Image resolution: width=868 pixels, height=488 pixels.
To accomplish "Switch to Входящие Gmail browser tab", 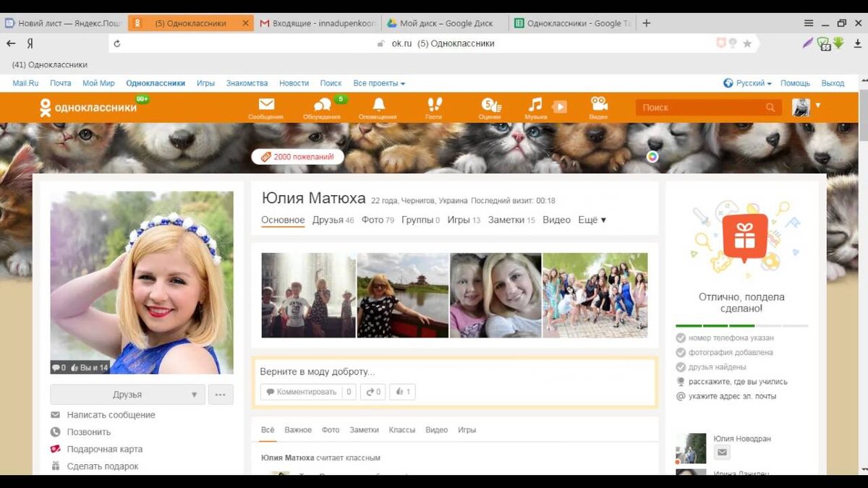I will coord(317,23).
